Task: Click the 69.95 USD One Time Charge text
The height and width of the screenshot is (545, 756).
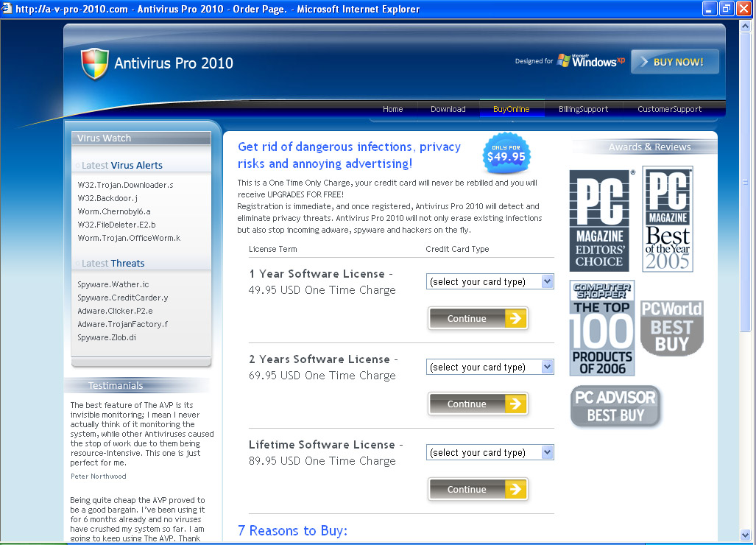Action: tap(322, 375)
